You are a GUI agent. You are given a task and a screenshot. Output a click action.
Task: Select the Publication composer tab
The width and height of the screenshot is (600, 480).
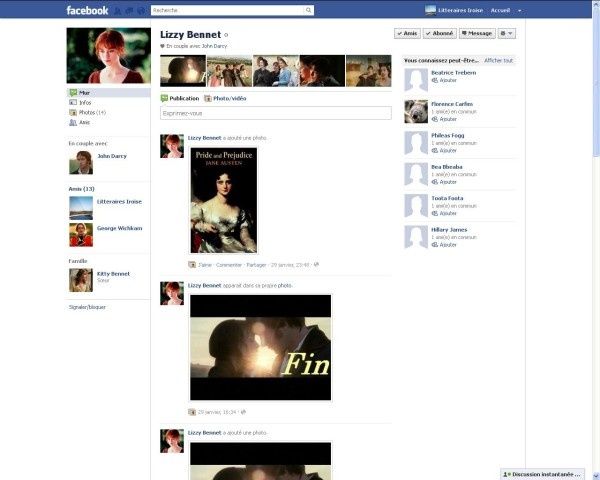click(x=180, y=98)
